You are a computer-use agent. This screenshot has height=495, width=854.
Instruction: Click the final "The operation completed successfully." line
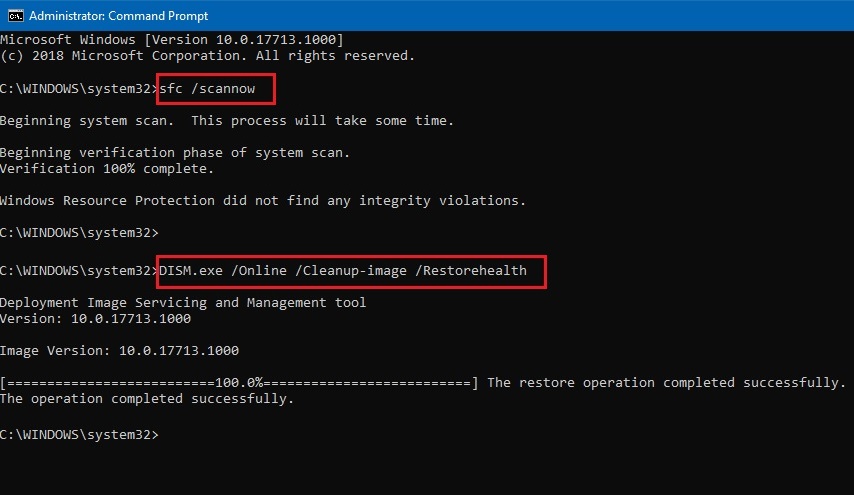point(147,398)
